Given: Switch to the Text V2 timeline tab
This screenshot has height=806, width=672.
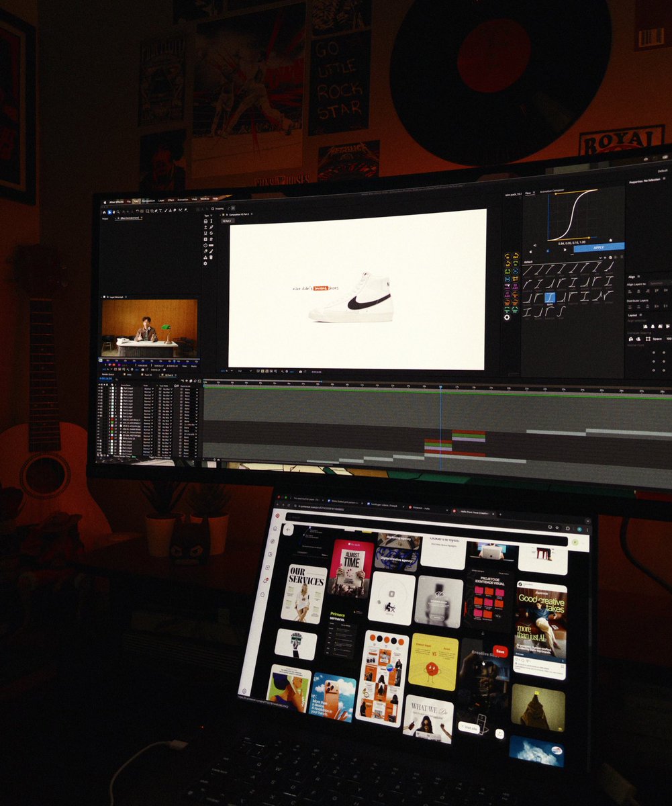Looking at the screenshot, I should (x=148, y=375).
